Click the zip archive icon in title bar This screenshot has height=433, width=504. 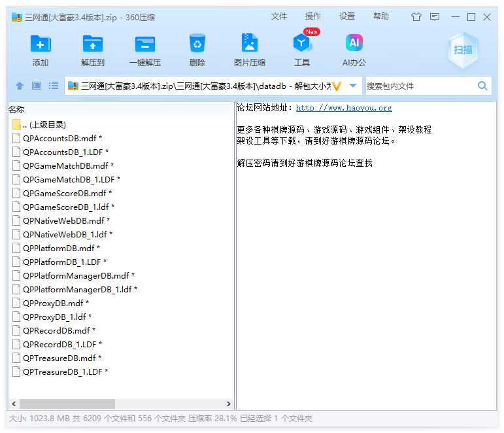tap(17, 17)
